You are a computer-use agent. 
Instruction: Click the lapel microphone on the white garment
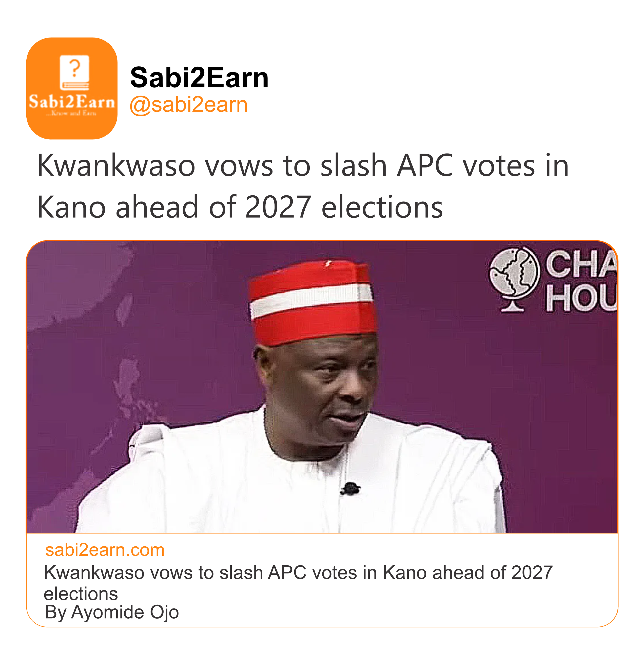pyautogui.click(x=350, y=489)
